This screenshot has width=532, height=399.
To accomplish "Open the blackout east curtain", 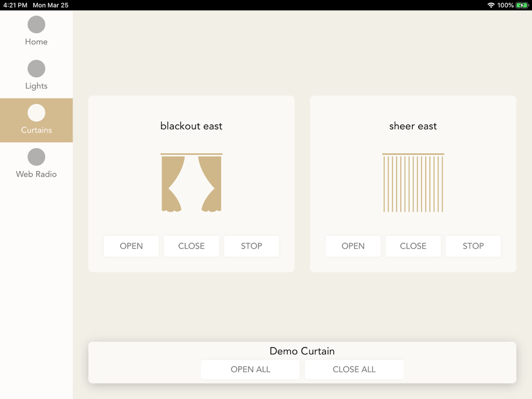I will 131,246.
